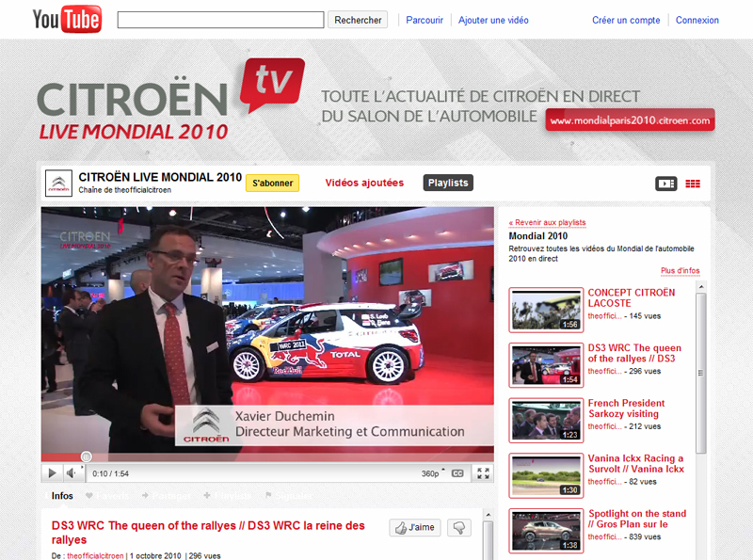This screenshot has width=753, height=560.
Task: Mute the video with the speaker icon
Action: tap(72, 473)
